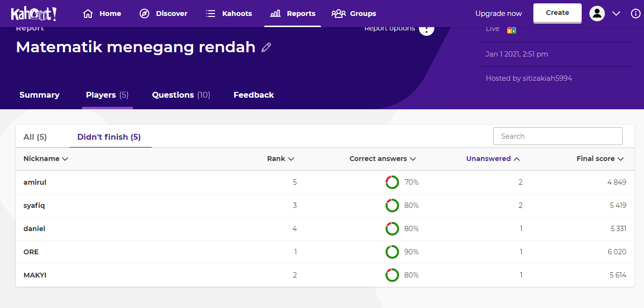The width and height of the screenshot is (644, 308).
Task: Sort by Correct answers column
Action: [x=383, y=159]
